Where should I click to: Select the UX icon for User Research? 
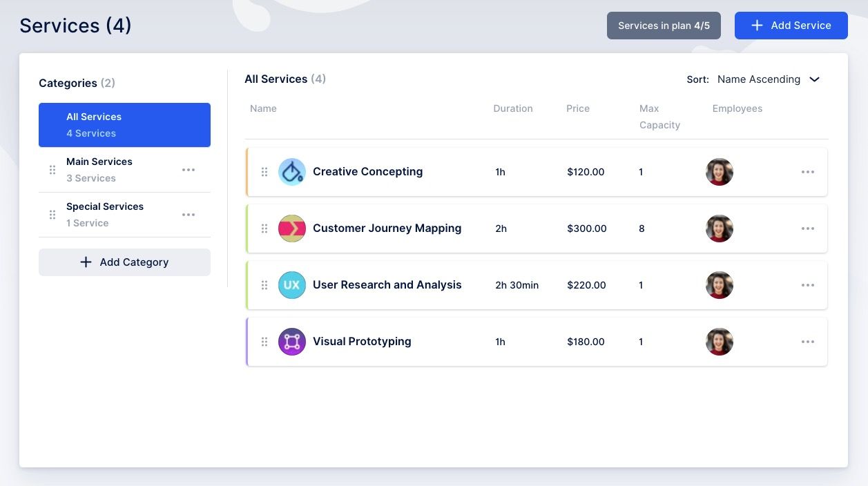291,284
